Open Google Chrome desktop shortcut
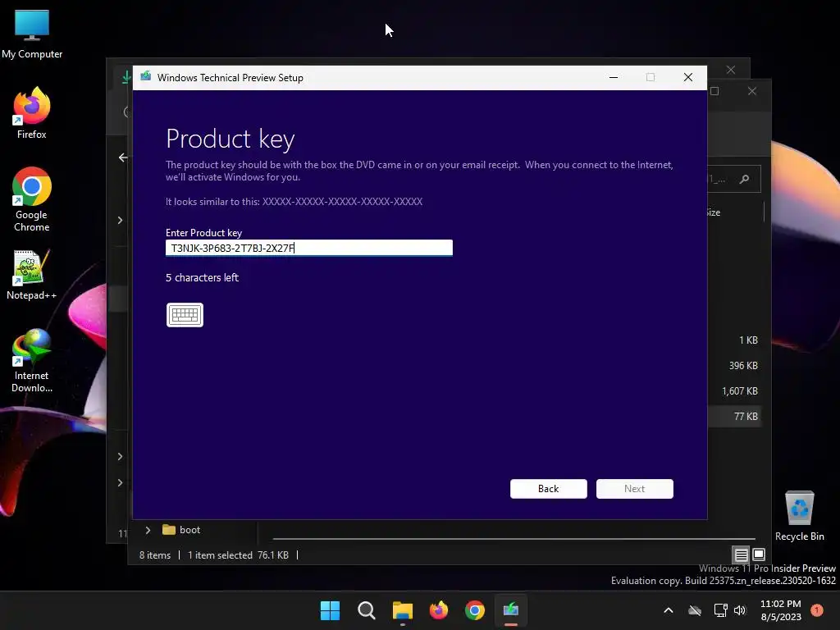The image size is (840, 630). (32, 199)
